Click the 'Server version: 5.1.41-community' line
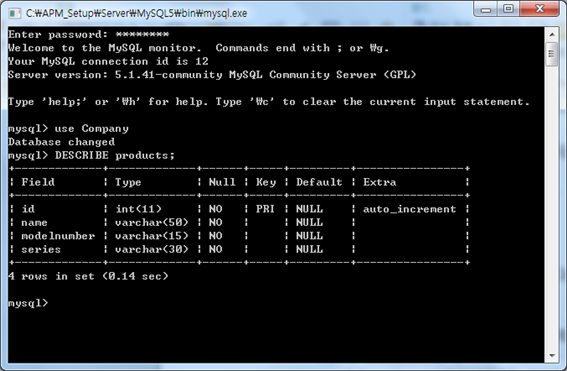567x371 pixels. [x=212, y=75]
